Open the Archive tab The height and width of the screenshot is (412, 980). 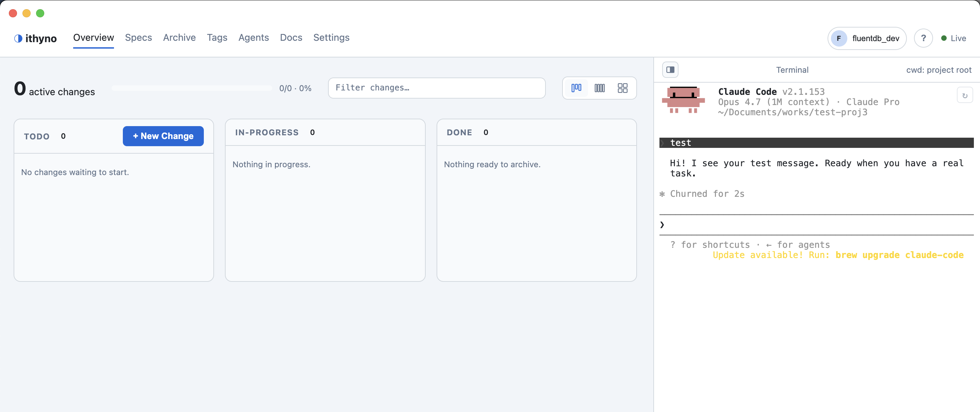180,38
